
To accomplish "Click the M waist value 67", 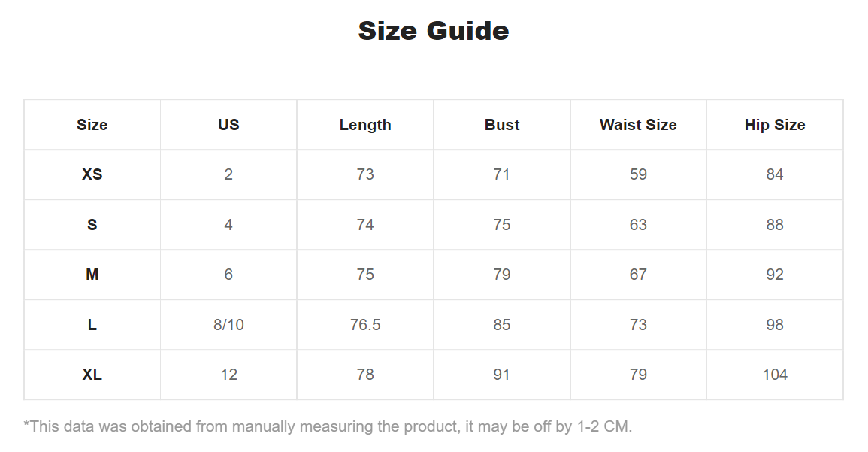I will tap(638, 275).
